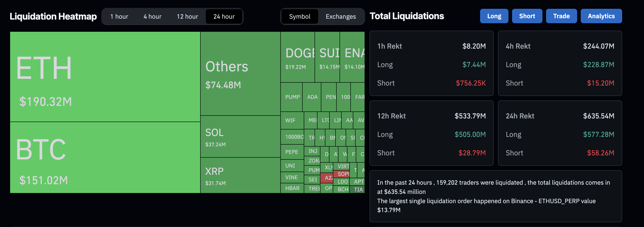Click the Long button
The width and height of the screenshot is (644, 227).
pos(494,16)
